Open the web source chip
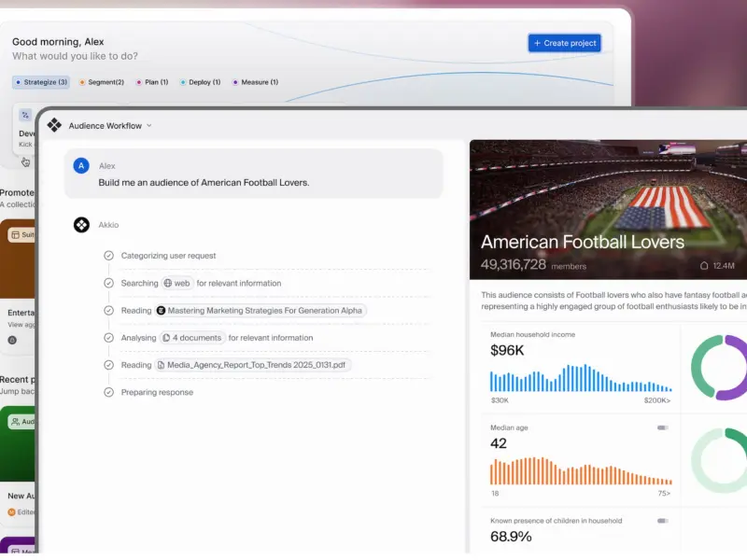 click(x=177, y=283)
